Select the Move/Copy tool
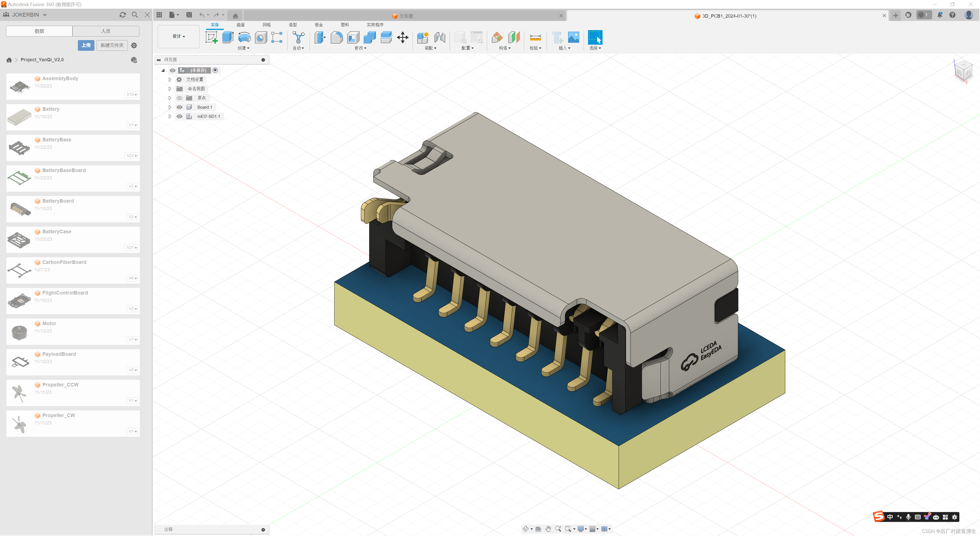Screen dimensions: 980x536 402,37
